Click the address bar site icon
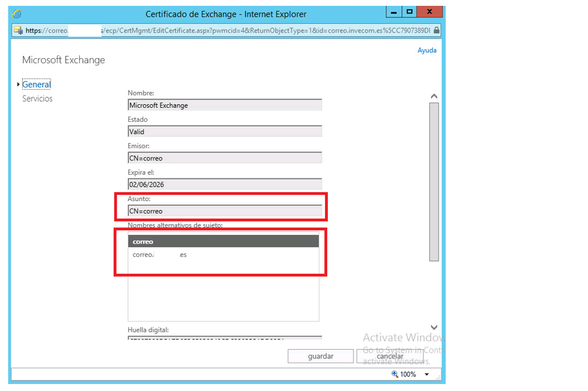This screenshot has height=391, width=588. (18, 30)
